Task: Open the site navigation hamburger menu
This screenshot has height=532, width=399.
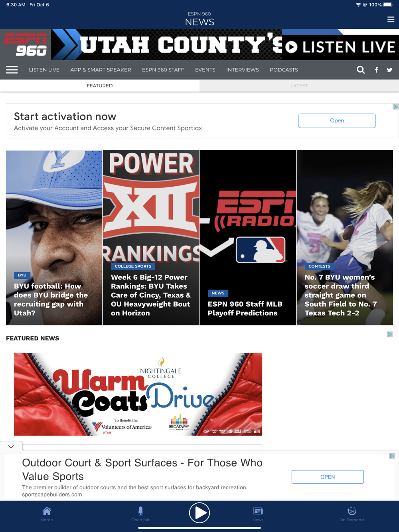Action: click(x=12, y=70)
